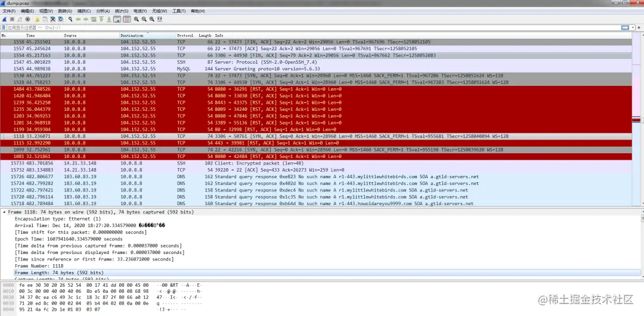
Task: Select packet 1558 FIN ACK row
Action: click(316, 42)
